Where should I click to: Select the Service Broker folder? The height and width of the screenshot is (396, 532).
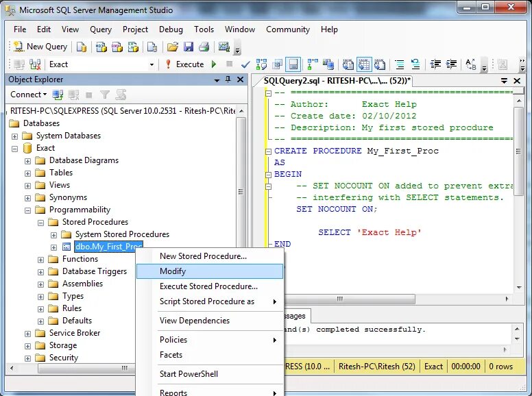click(75, 333)
